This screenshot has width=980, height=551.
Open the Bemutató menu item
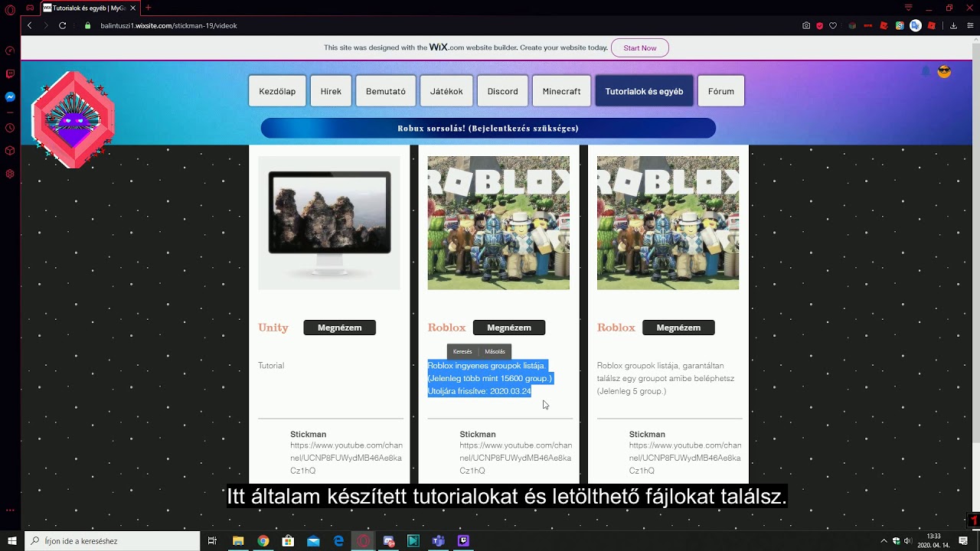tap(386, 91)
